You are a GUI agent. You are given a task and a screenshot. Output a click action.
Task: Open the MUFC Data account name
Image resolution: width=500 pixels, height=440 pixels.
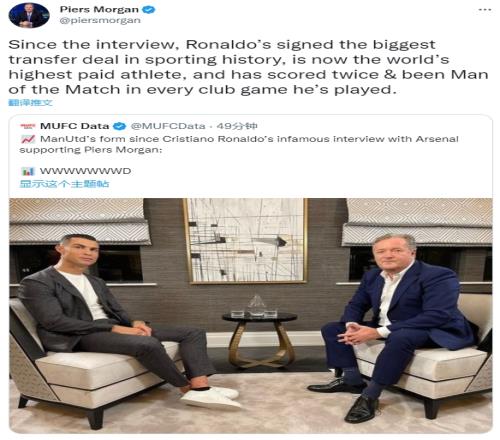coord(75,126)
